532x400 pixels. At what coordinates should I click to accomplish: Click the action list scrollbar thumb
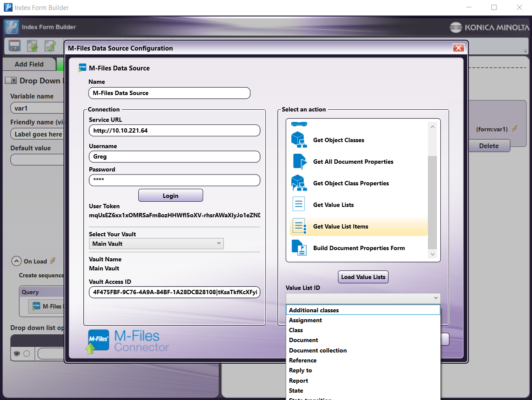tap(433, 203)
